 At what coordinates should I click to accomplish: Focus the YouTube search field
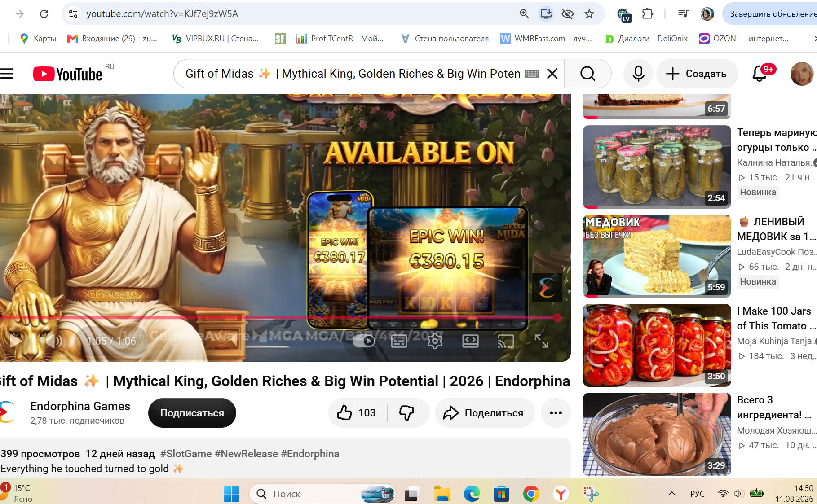tap(353, 74)
